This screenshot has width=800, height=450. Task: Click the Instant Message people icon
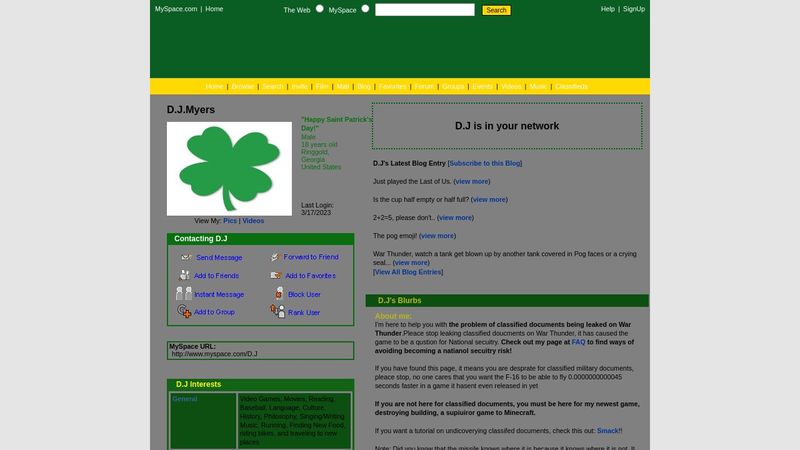[184, 294]
